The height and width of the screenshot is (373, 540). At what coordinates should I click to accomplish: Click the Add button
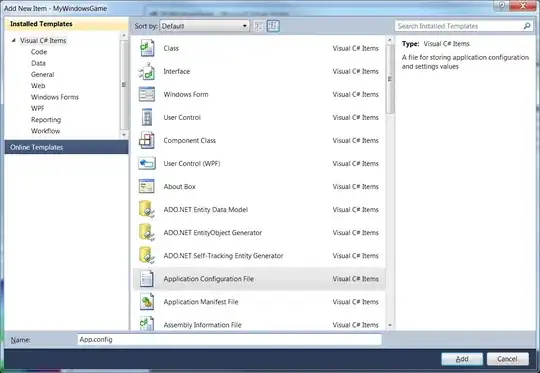(x=462, y=359)
